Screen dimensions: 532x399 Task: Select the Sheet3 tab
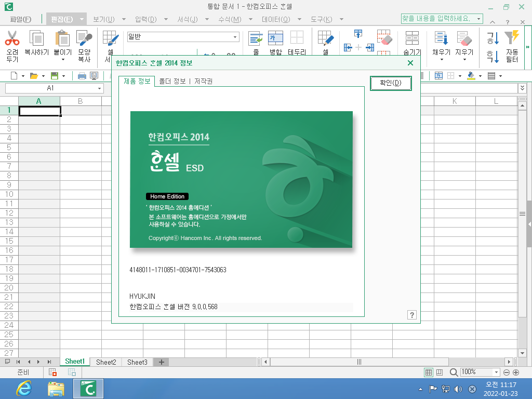(137, 362)
